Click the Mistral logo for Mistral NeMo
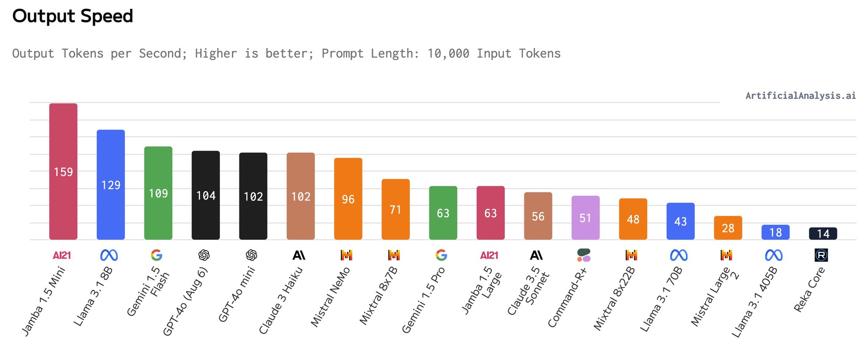868x352 pixels. click(x=346, y=255)
